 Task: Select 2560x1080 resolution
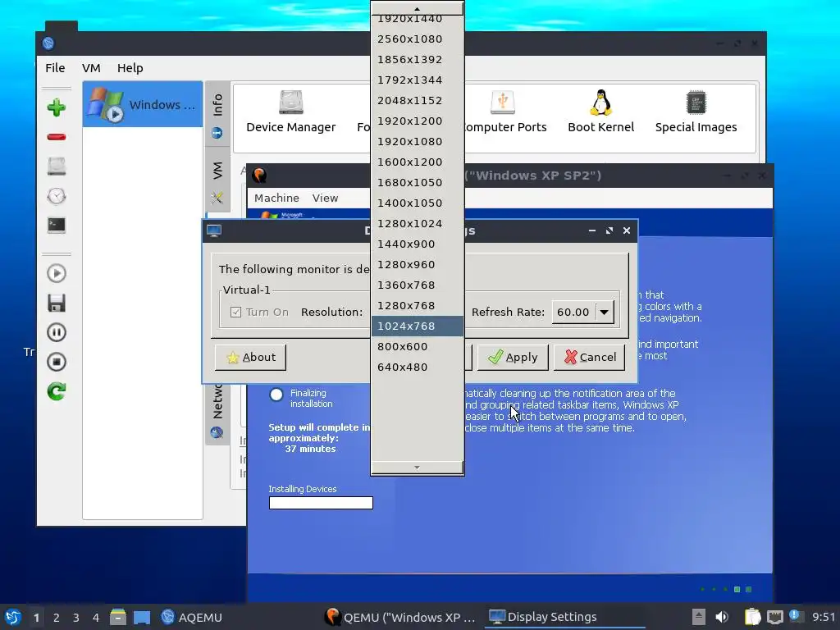click(x=418, y=39)
